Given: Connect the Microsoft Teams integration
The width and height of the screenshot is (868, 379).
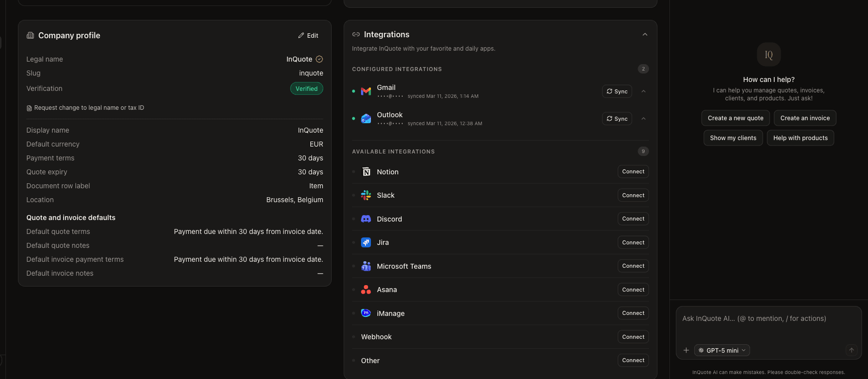Looking at the screenshot, I should click(x=633, y=266).
